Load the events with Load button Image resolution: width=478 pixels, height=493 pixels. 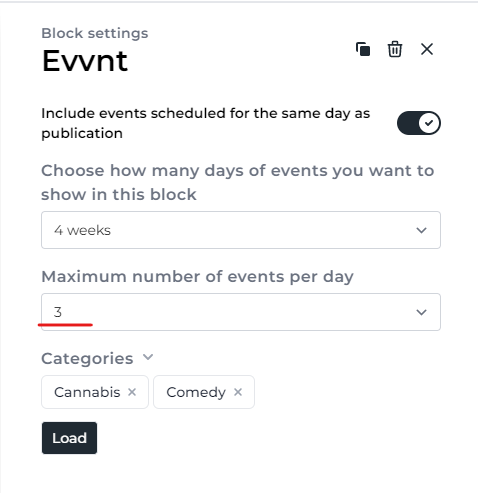click(x=69, y=438)
